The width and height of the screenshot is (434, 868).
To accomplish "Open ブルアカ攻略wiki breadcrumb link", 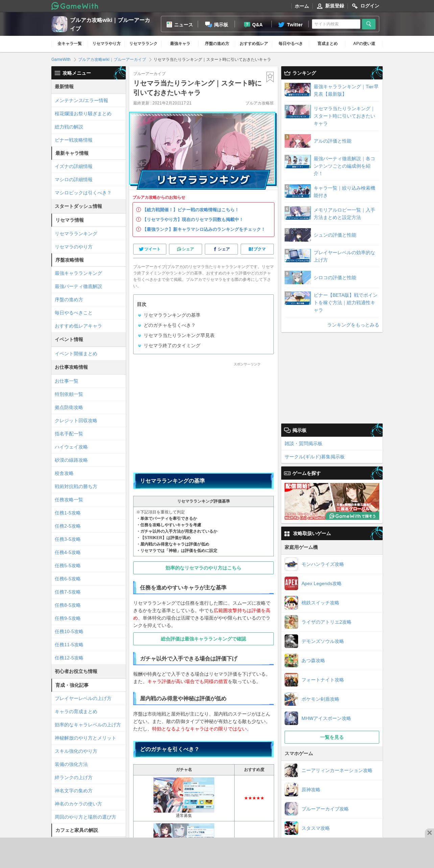I will click(112, 59).
